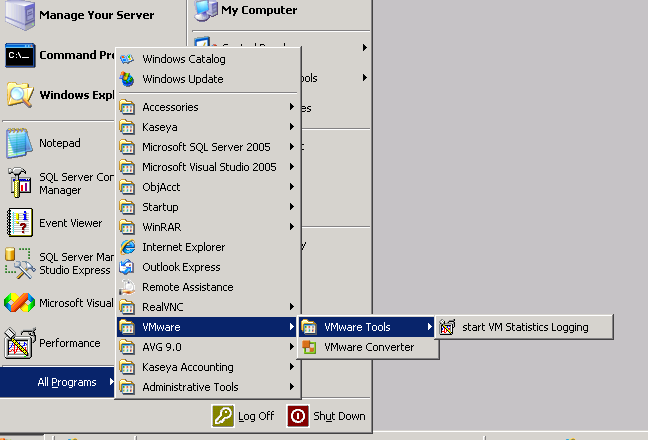This screenshot has height=440, width=648.
Task: Launch Outlook Express from programs list
Action: [x=207, y=267]
